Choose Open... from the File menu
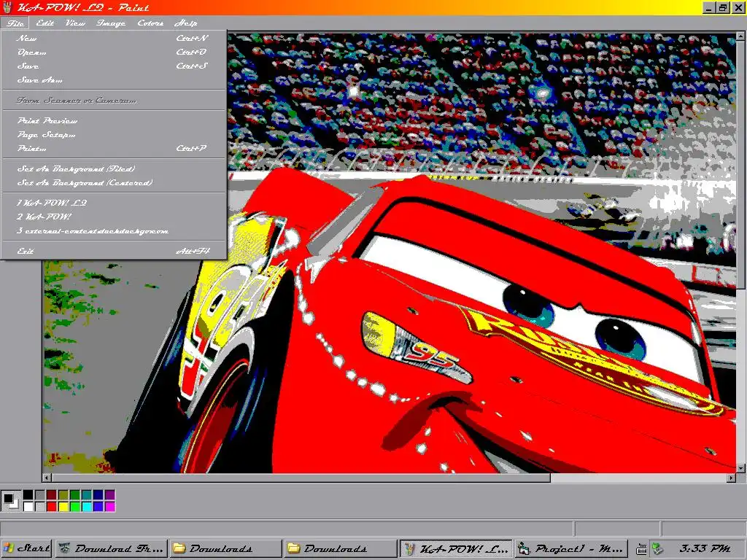This screenshot has width=747, height=560. [x=114, y=52]
